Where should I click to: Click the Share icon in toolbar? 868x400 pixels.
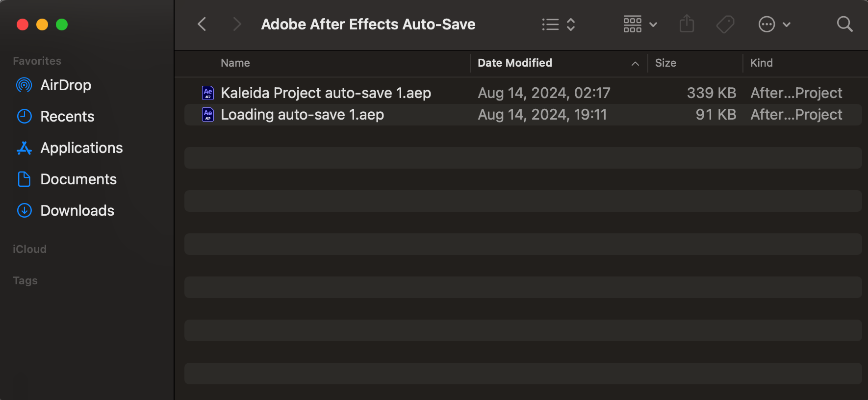(687, 24)
